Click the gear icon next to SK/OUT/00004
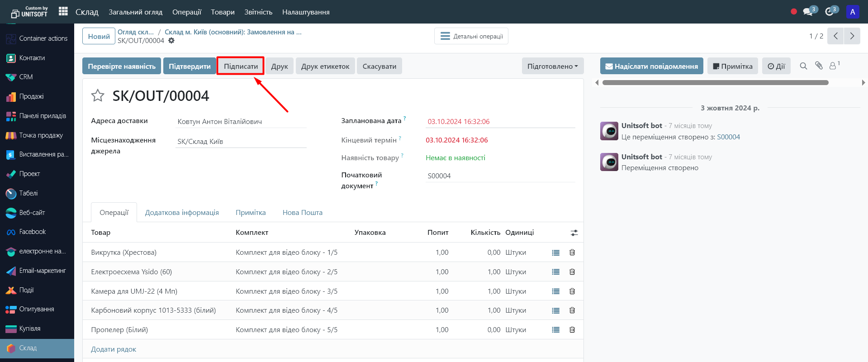The height and width of the screenshot is (362, 868). coord(171,41)
